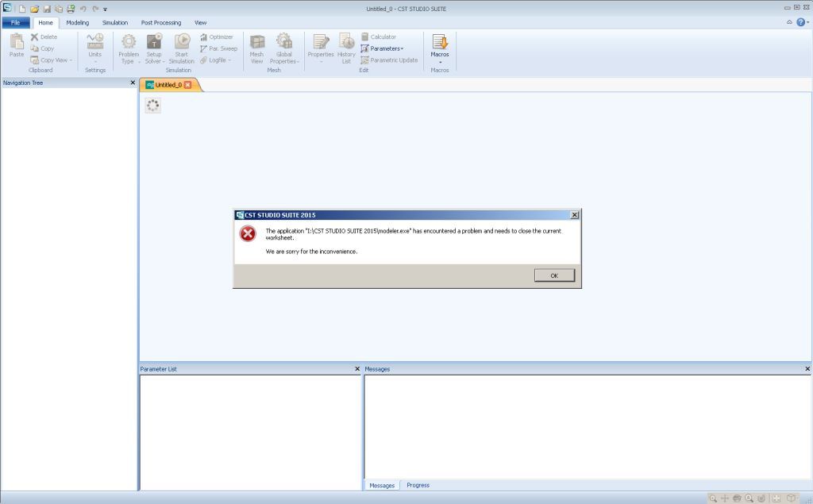Click the reset view grid icon in status bar
Viewport: 813px width, 504px height.
click(x=776, y=498)
